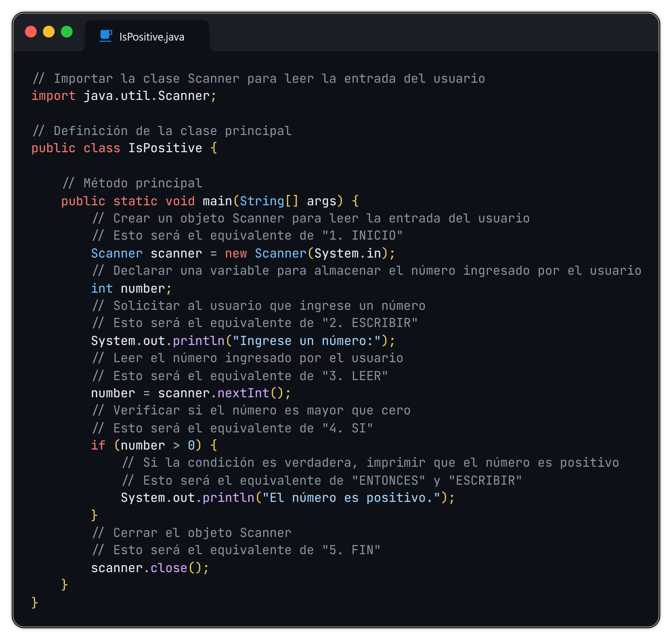The width and height of the screenshot is (672, 640).
Task: Click the IsPositive class name
Action: click(165, 148)
